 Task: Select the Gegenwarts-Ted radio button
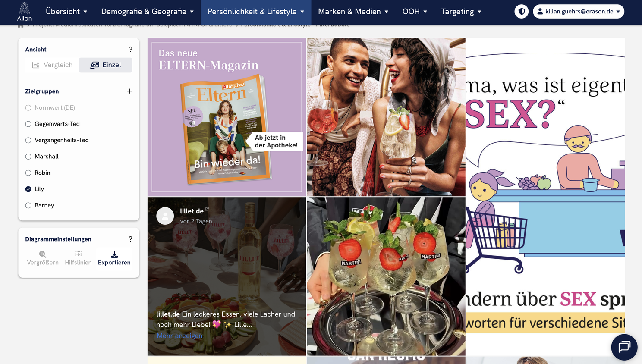tap(28, 124)
